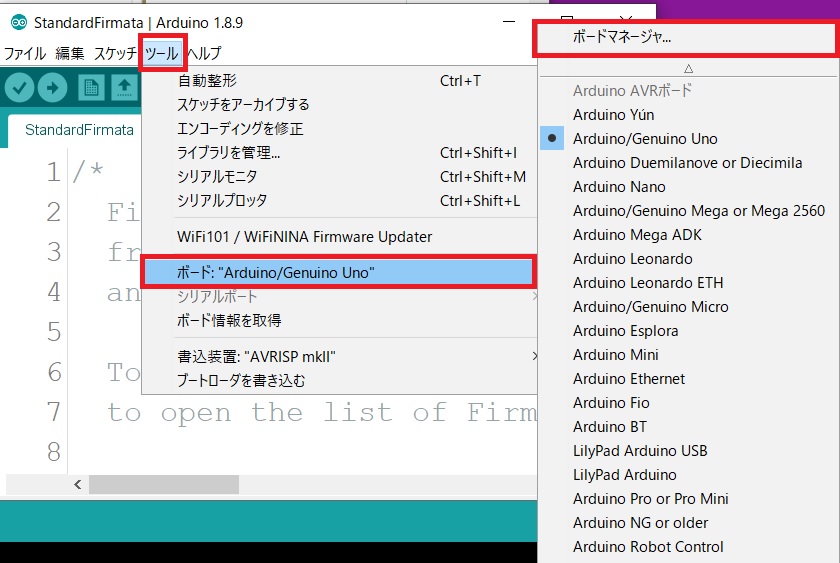Image resolution: width=840 pixels, height=563 pixels.
Task: Minimize the Arduino IDE window
Action: pyautogui.click(x=509, y=22)
